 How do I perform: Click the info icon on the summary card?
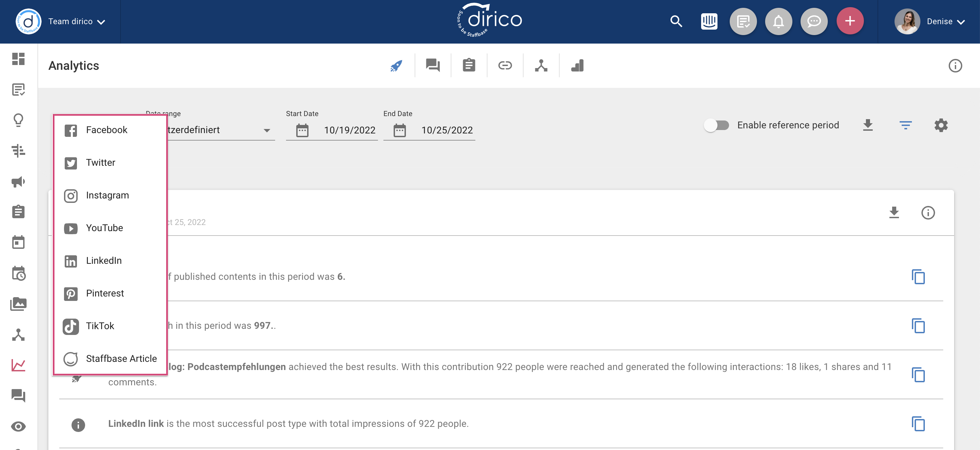coord(928,213)
